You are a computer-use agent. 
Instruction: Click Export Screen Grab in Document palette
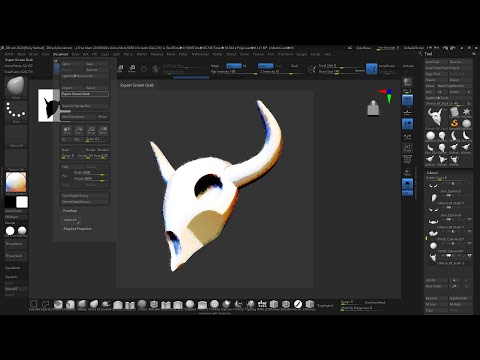(x=85, y=94)
